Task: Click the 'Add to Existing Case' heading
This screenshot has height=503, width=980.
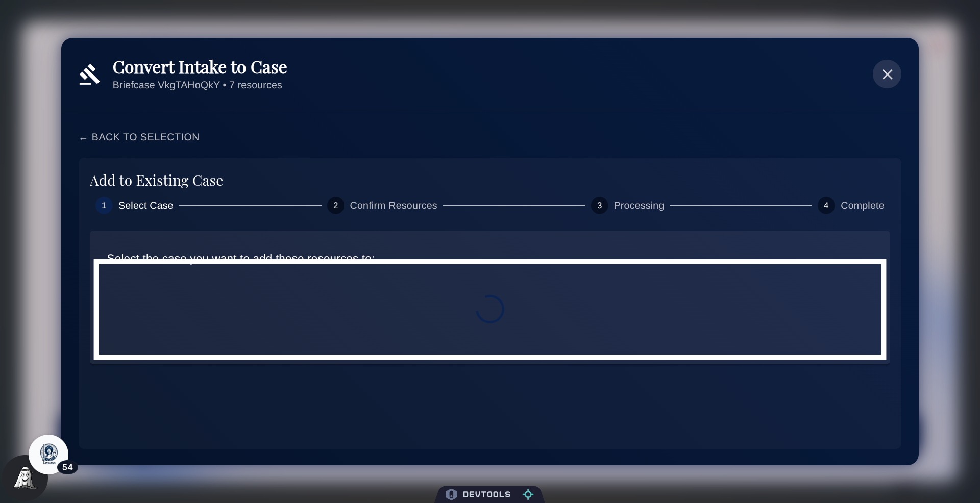Action: tap(156, 181)
